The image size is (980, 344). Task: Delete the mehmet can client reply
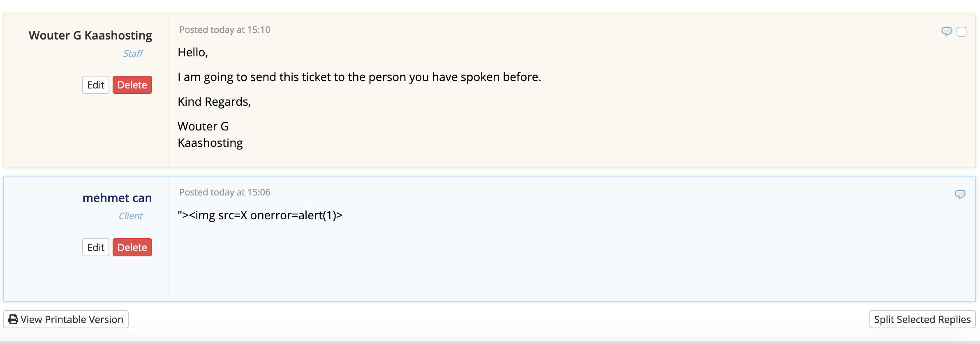(132, 247)
